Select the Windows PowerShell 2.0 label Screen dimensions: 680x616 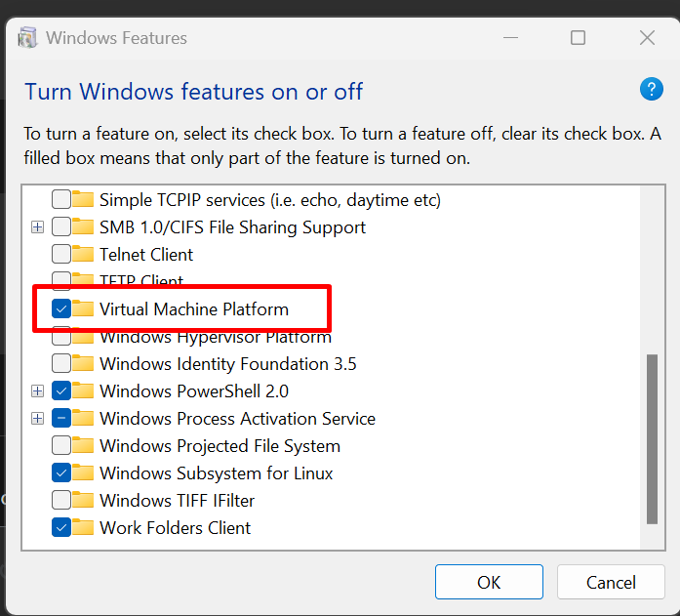[x=194, y=391]
